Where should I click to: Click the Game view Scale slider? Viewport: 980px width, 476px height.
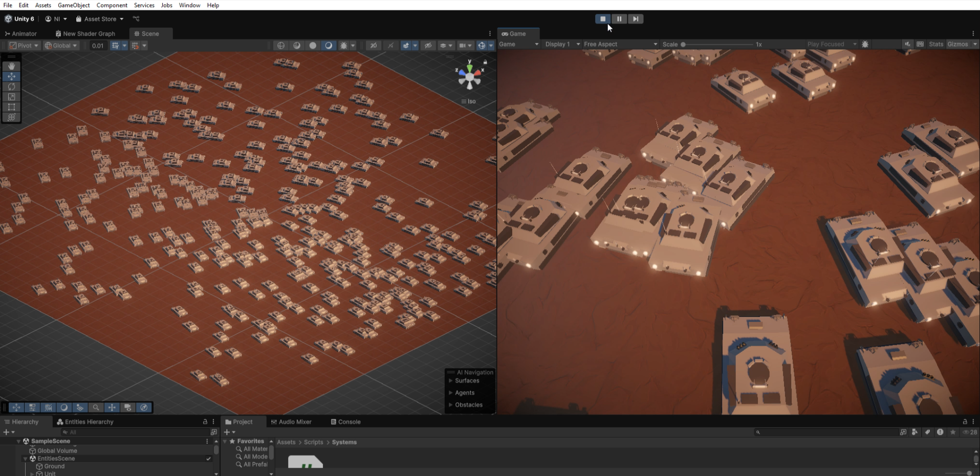tap(716, 44)
